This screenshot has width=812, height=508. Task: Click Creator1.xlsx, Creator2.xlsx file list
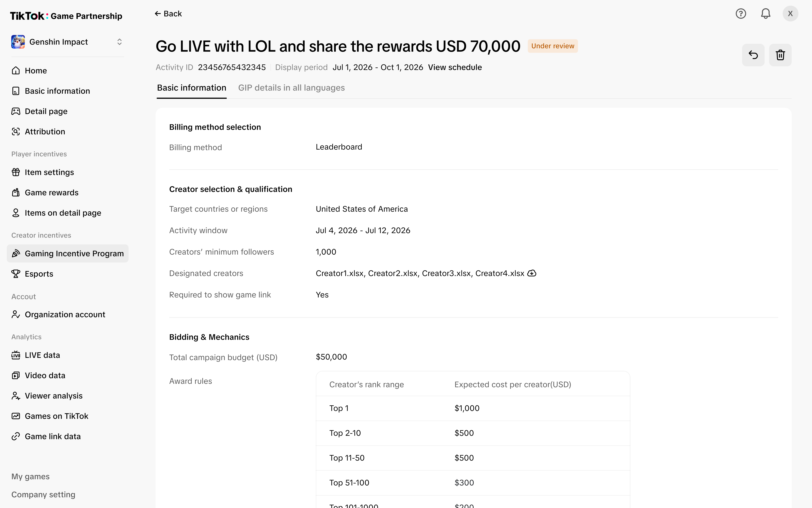click(420, 273)
